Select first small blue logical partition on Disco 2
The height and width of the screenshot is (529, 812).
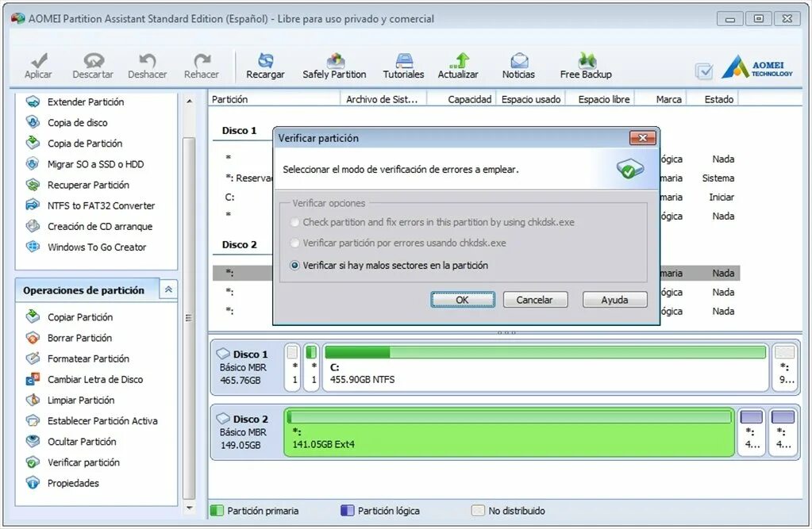[x=752, y=432]
